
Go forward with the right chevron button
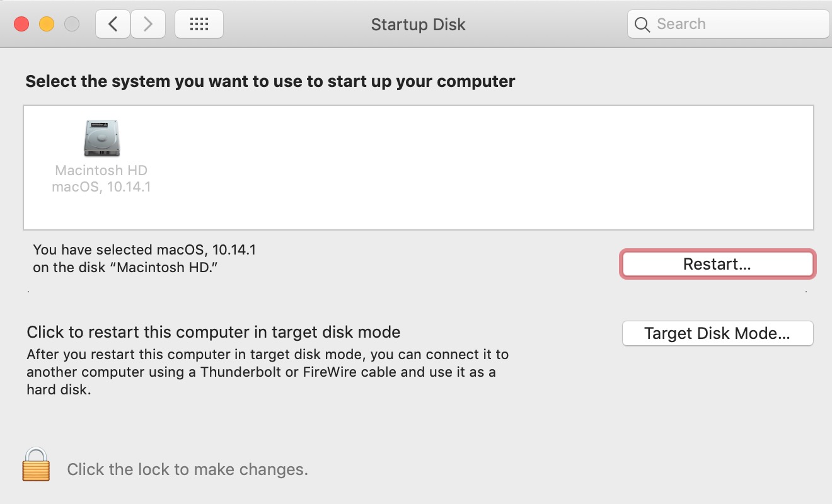click(148, 24)
